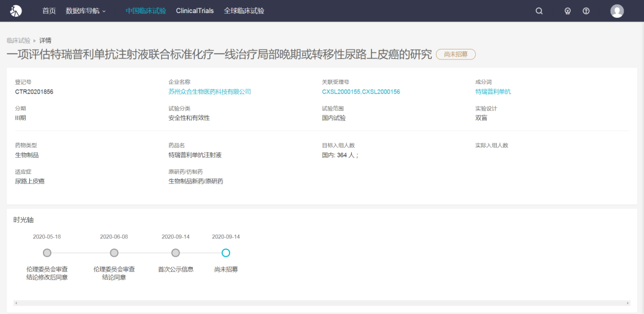Click the 临床试验 breadcrumb link

coord(18,41)
